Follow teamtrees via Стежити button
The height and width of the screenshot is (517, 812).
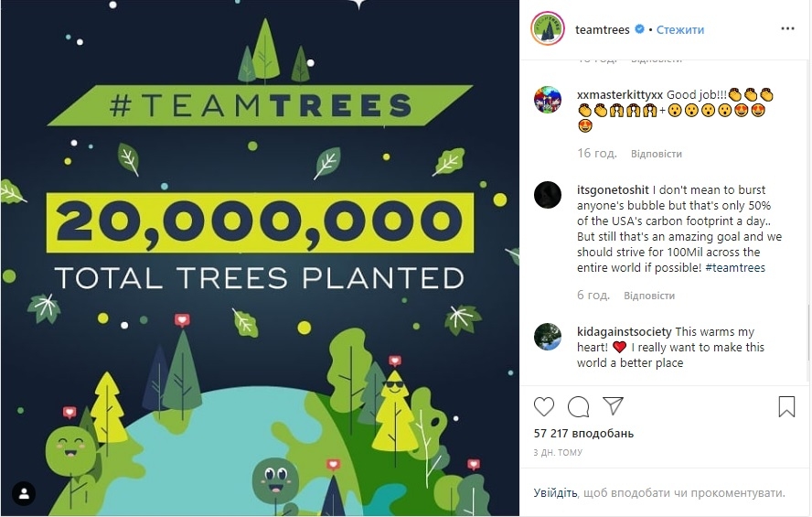tap(681, 30)
